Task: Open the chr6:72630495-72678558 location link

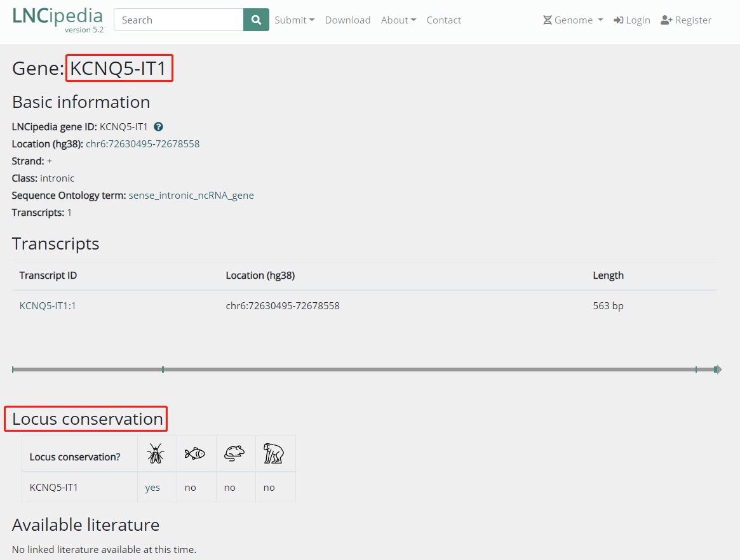Action: click(x=142, y=144)
